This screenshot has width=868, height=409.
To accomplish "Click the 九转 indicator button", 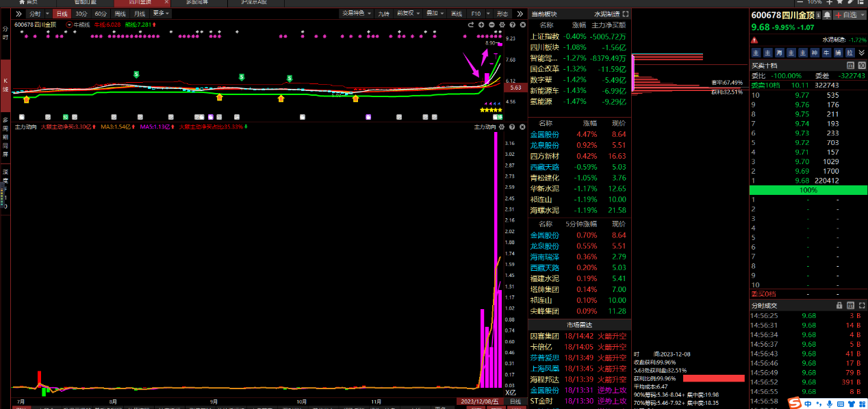I will point(383,14).
